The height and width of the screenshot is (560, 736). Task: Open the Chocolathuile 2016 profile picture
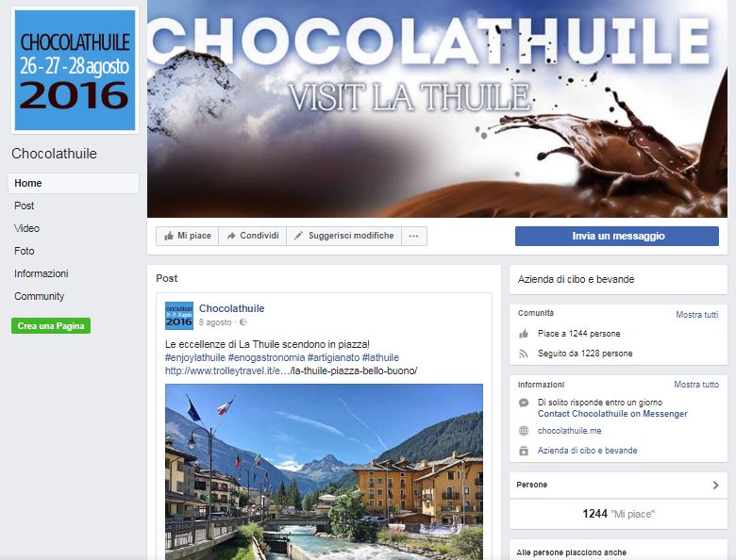pyautogui.click(x=75, y=71)
